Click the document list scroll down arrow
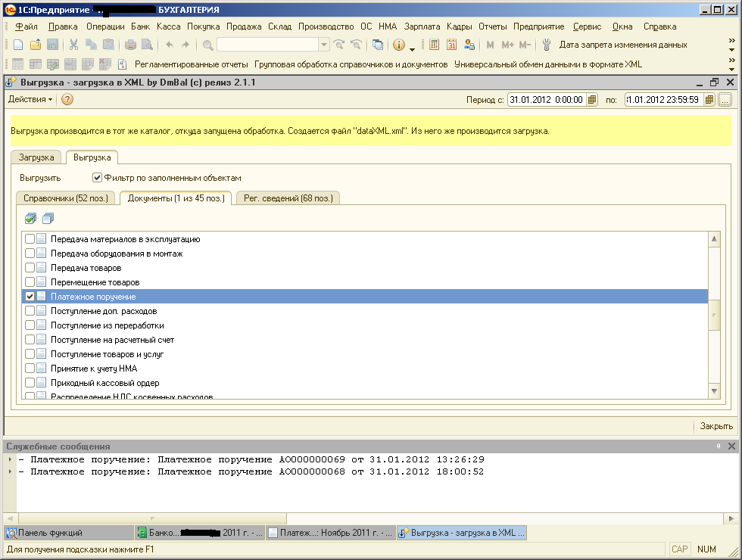The image size is (742, 560). tap(714, 391)
